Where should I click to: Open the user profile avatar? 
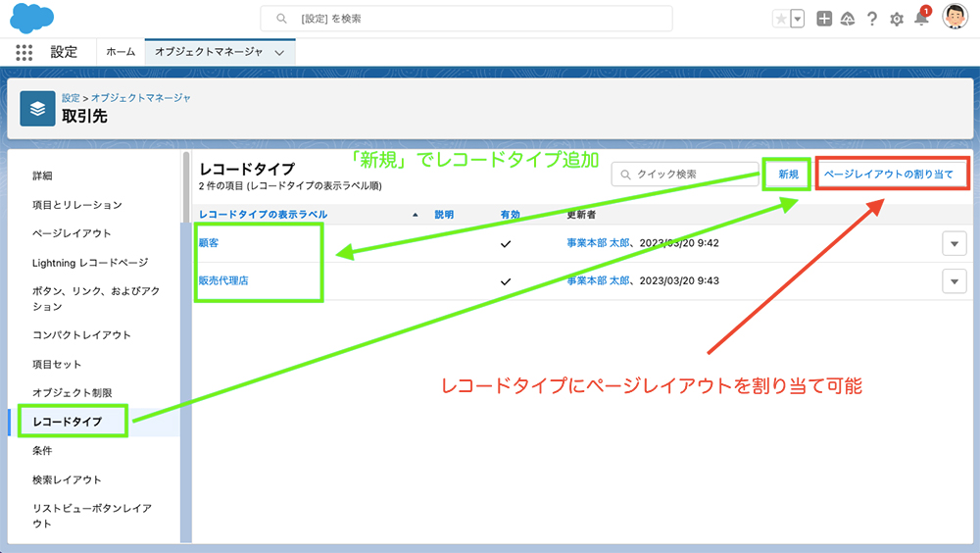(x=955, y=17)
